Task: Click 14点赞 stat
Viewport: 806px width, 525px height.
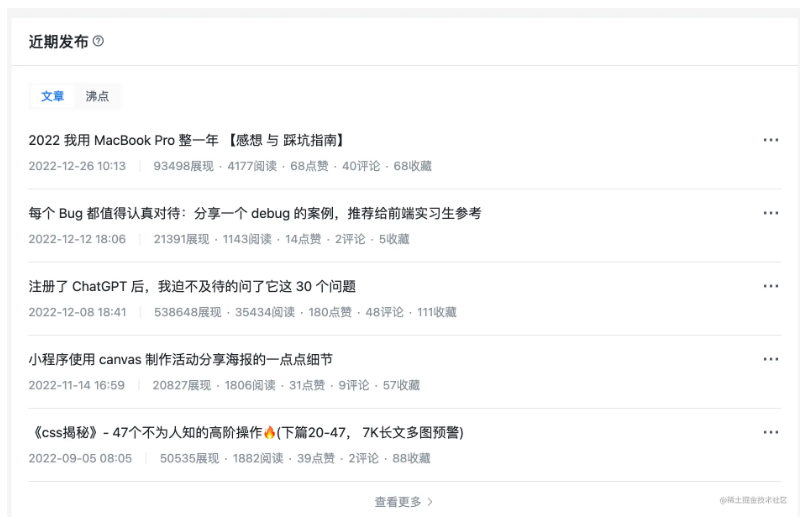Action: 303,239
